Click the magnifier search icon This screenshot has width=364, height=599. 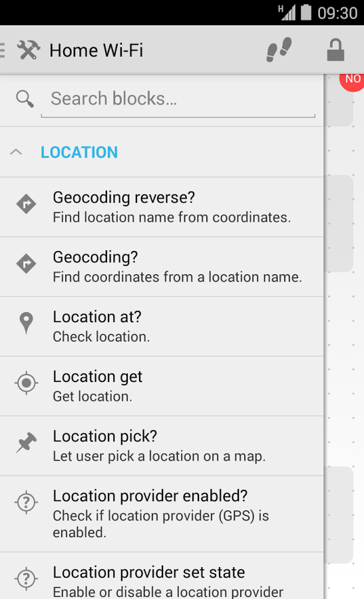coord(25,99)
